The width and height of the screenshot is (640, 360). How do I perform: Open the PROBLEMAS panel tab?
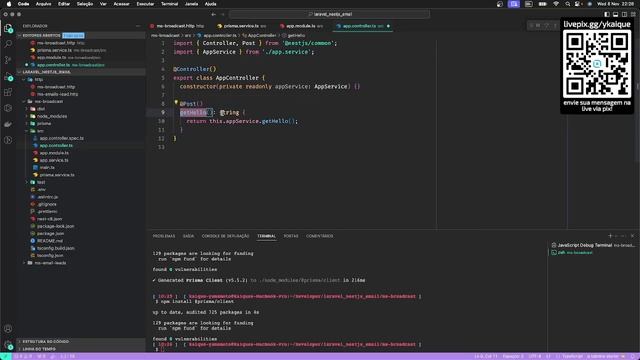coord(164,236)
